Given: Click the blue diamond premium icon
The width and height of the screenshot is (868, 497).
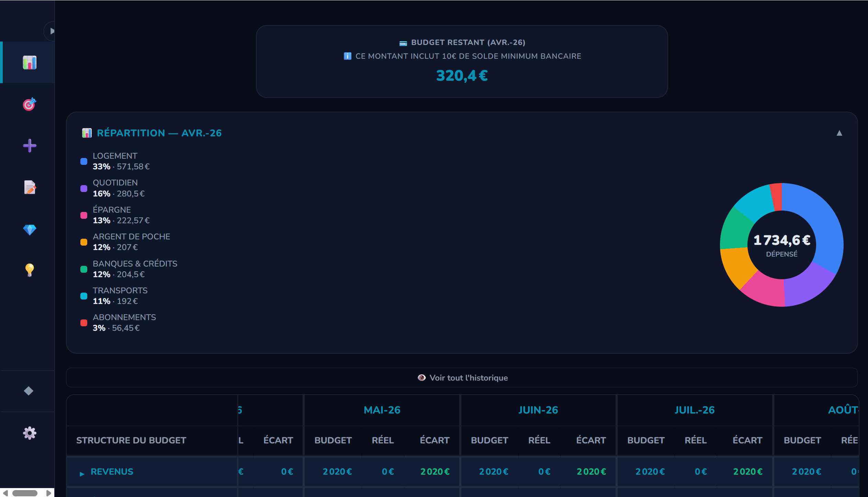Looking at the screenshot, I should pyautogui.click(x=30, y=229).
